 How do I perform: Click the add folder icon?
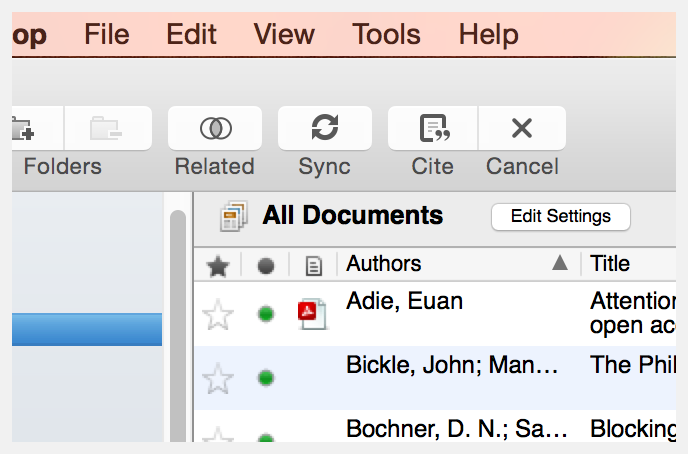pyautogui.click(x=22, y=128)
